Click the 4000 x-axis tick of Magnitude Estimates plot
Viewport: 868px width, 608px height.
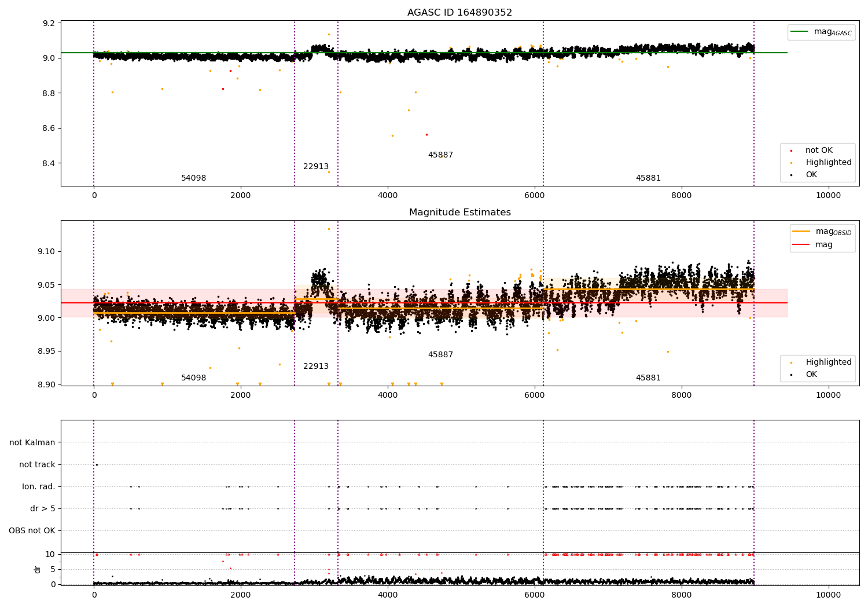tap(387, 395)
